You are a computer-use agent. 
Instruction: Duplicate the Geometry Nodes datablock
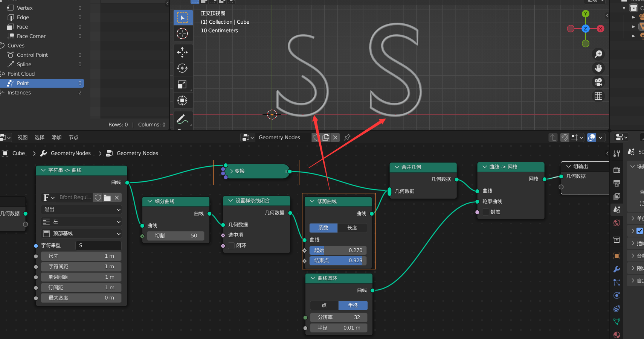[326, 137]
